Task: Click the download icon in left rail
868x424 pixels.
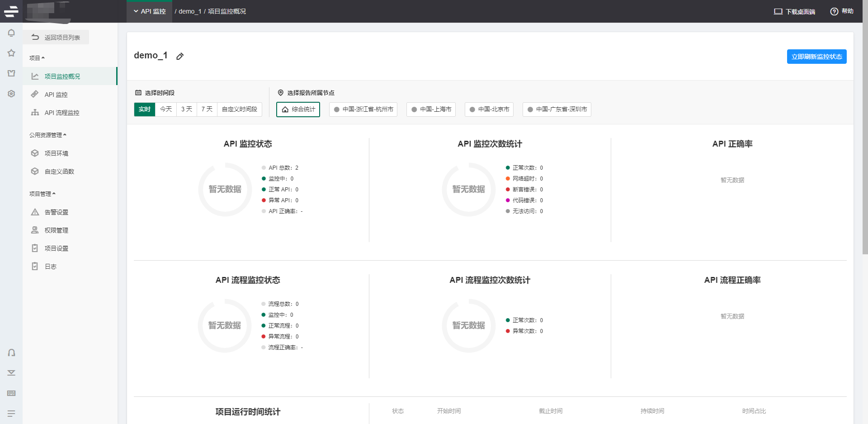Action: (x=11, y=373)
